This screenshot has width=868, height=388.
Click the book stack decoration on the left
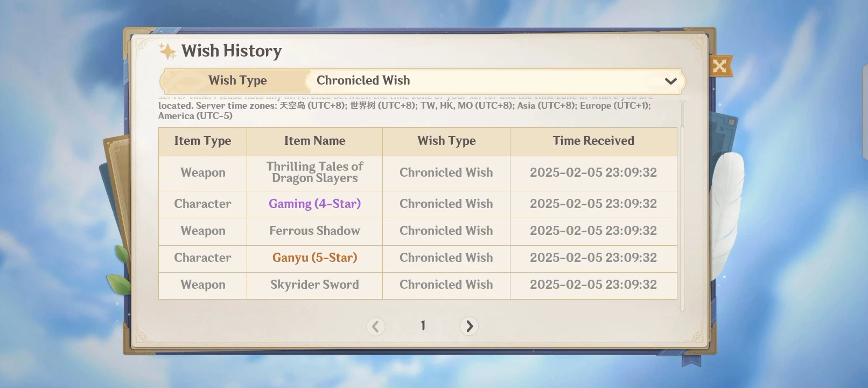click(x=115, y=167)
